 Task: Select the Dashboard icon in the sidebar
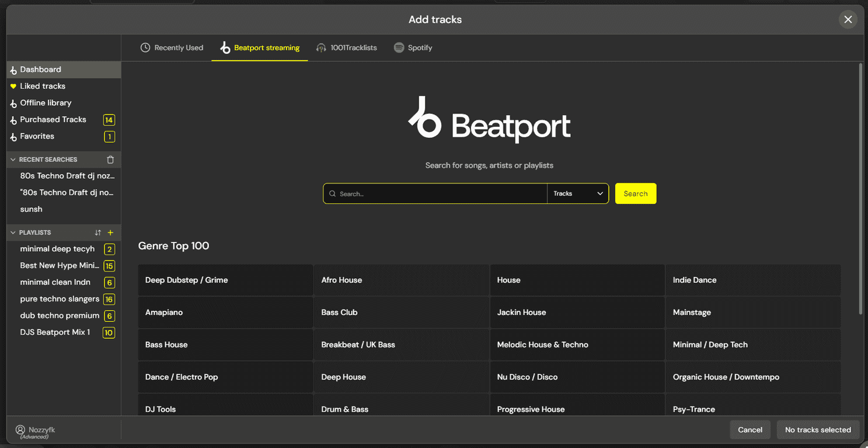(13, 69)
